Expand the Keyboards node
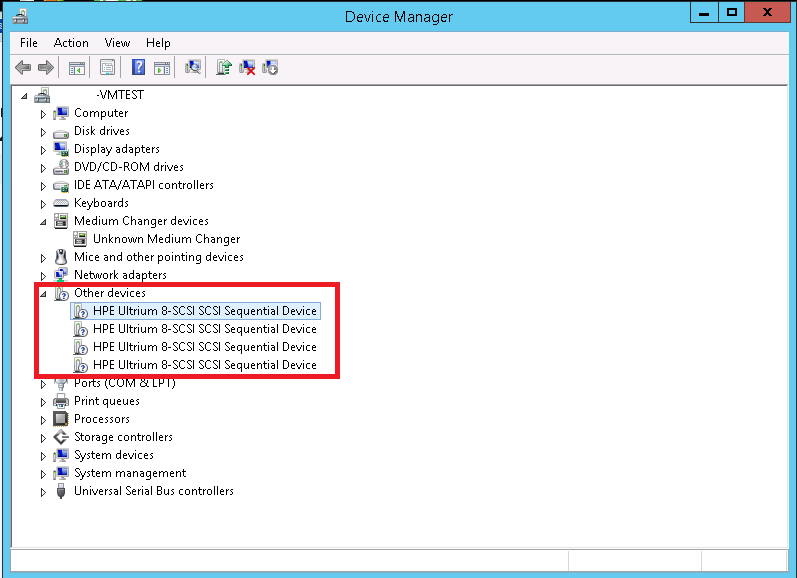Screen dimensions: 797x578 [x=43, y=204]
